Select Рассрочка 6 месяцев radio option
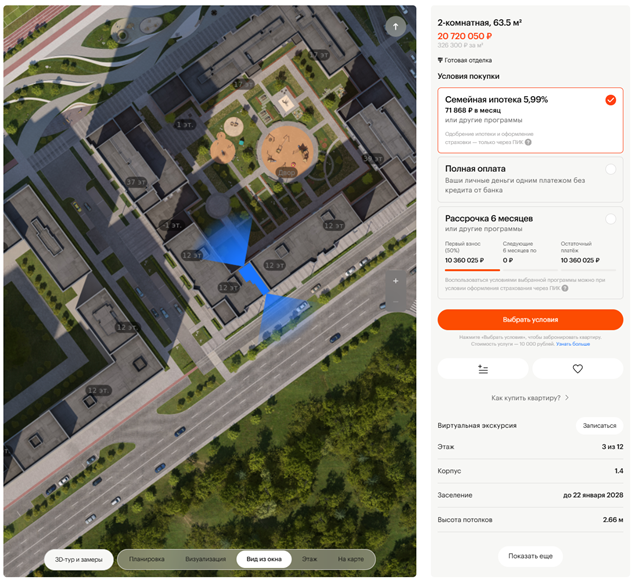Image resolution: width=634 pixels, height=581 pixels. coord(611,219)
